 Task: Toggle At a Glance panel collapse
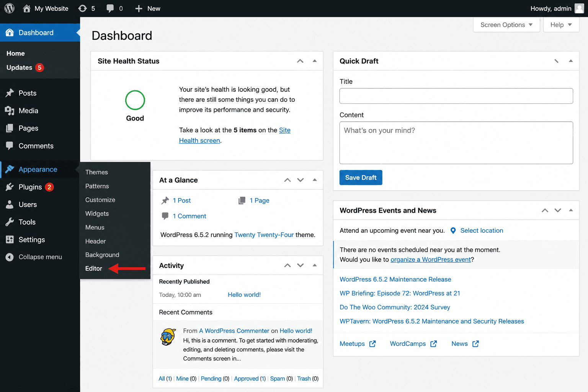click(x=315, y=180)
